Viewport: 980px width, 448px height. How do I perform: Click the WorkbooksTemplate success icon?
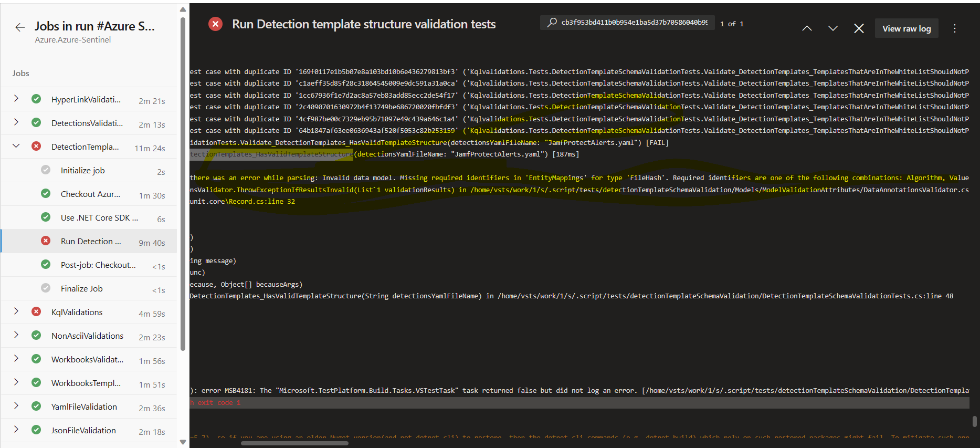click(36, 382)
